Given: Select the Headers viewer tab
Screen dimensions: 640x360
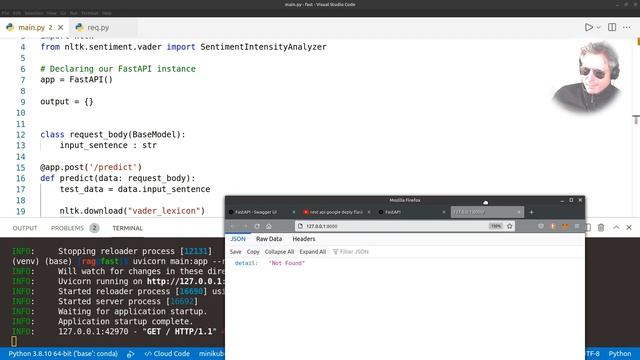Looking at the screenshot, I should pyautogui.click(x=304, y=239).
